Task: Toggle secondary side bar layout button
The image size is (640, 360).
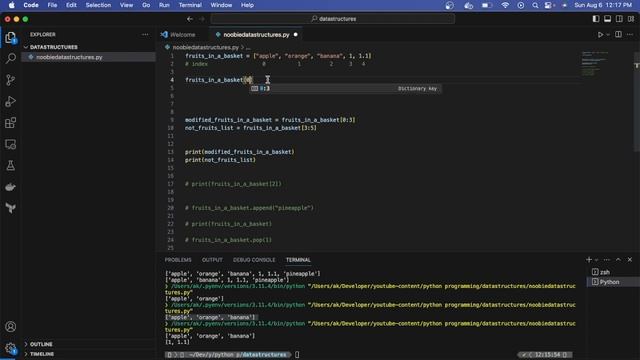Action: [x=619, y=19]
